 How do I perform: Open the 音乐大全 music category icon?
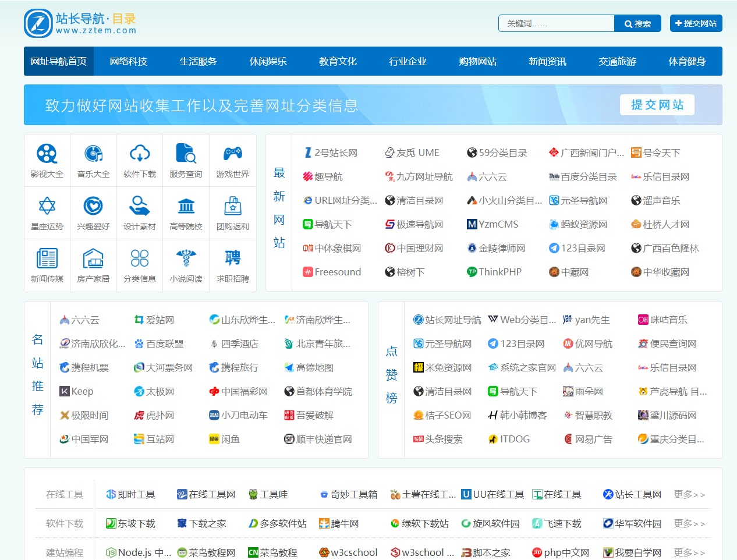click(x=93, y=160)
